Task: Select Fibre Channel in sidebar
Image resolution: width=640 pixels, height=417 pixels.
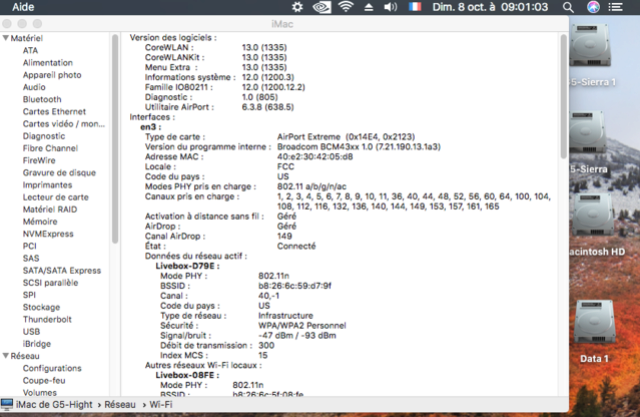Action: point(50,148)
